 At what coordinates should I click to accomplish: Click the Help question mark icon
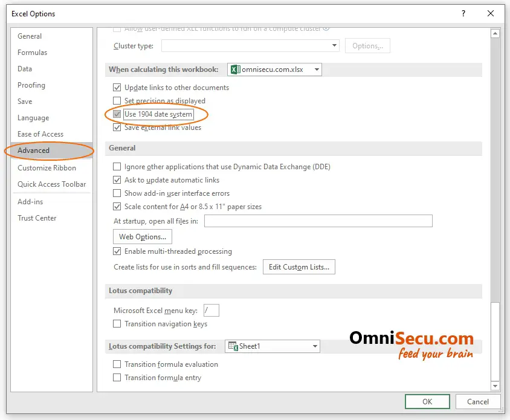pos(463,13)
